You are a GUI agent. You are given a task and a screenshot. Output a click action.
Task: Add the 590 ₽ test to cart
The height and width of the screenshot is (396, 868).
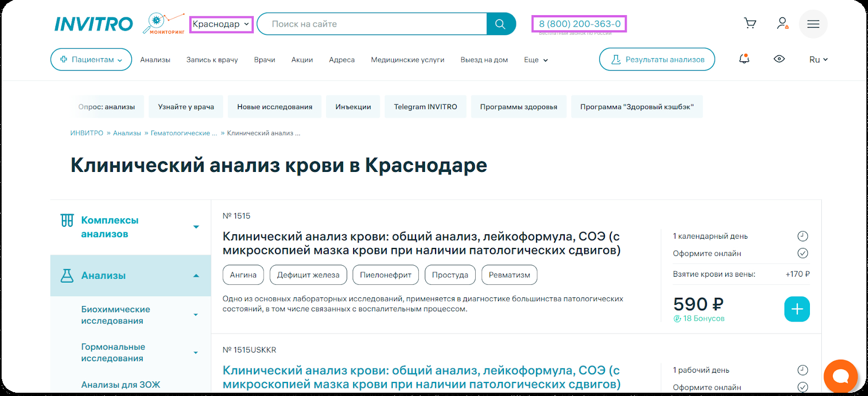797,309
